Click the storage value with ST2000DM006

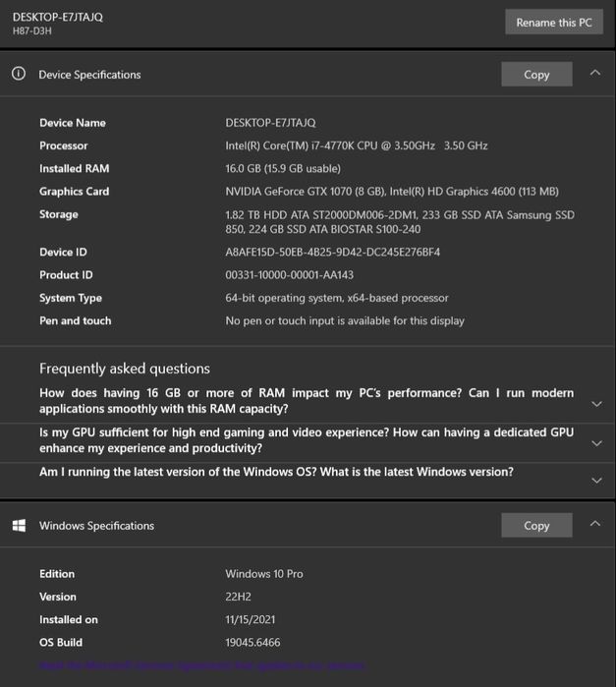point(400,222)
